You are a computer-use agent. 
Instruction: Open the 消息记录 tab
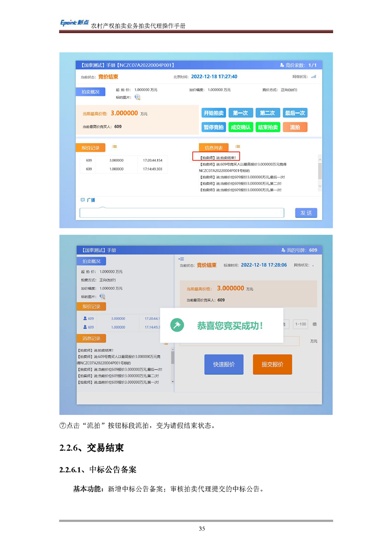(x=91, y=338)
